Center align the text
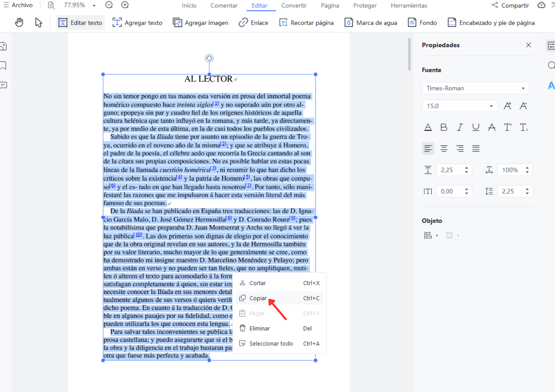 444,149
